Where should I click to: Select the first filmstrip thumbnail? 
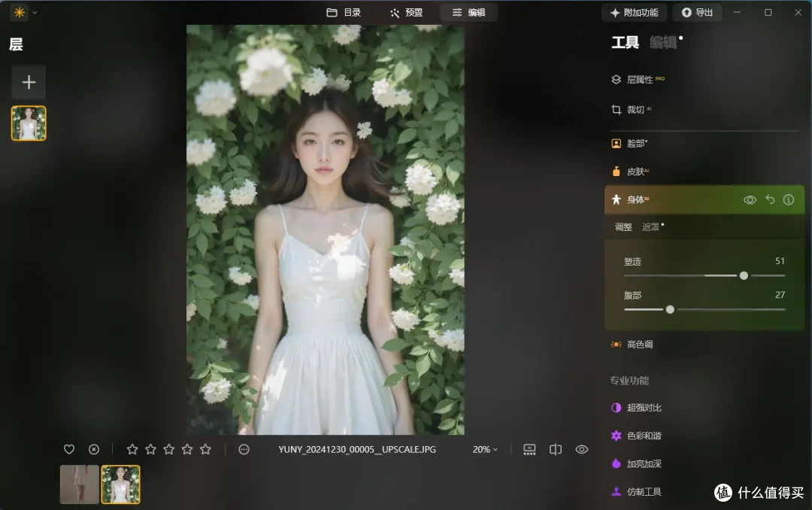(79, 484)
